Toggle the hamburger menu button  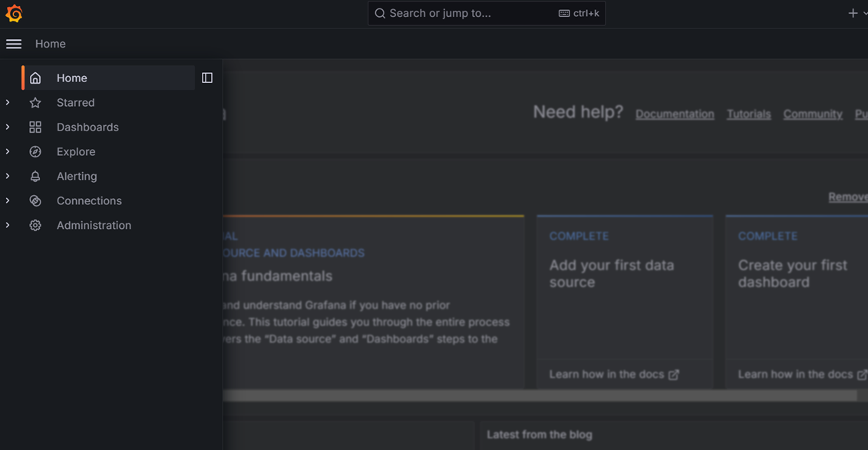[14, 44]
